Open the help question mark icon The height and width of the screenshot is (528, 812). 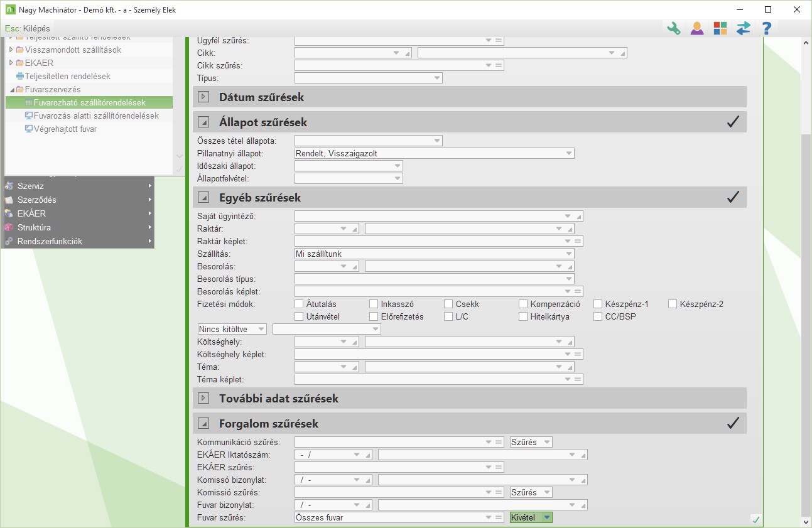pos(766,28)
